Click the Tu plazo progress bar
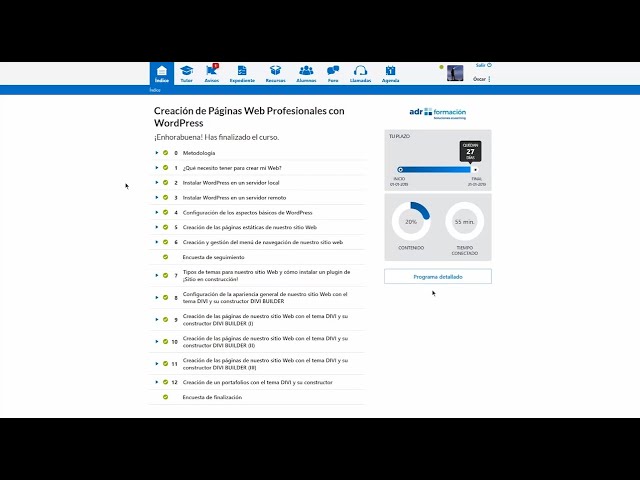This screenshot has height=480, width=640. (438, 169)
